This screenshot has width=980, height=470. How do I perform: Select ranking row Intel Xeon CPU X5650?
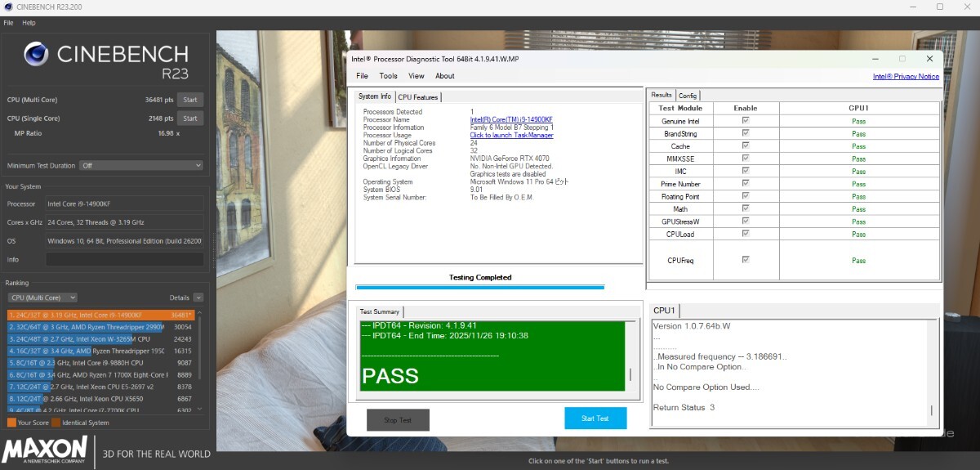click(x=100, y=398)
